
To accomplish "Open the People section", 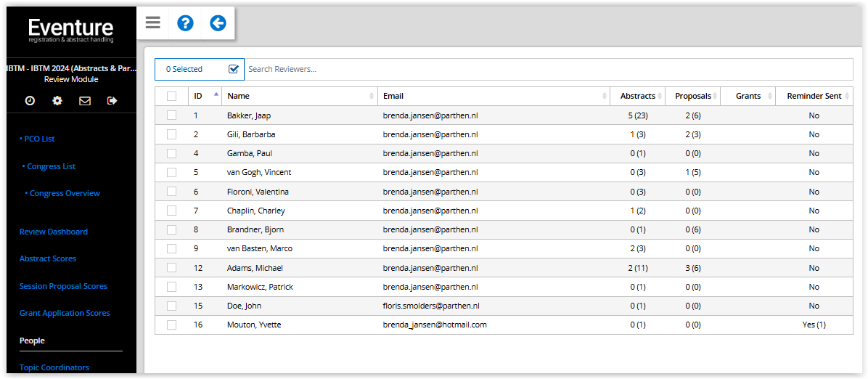I will (x=32, y=341).
